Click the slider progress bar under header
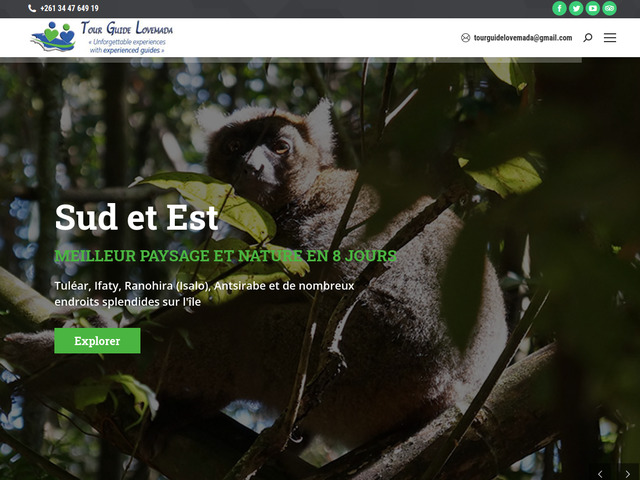 [x=291, y=60]
